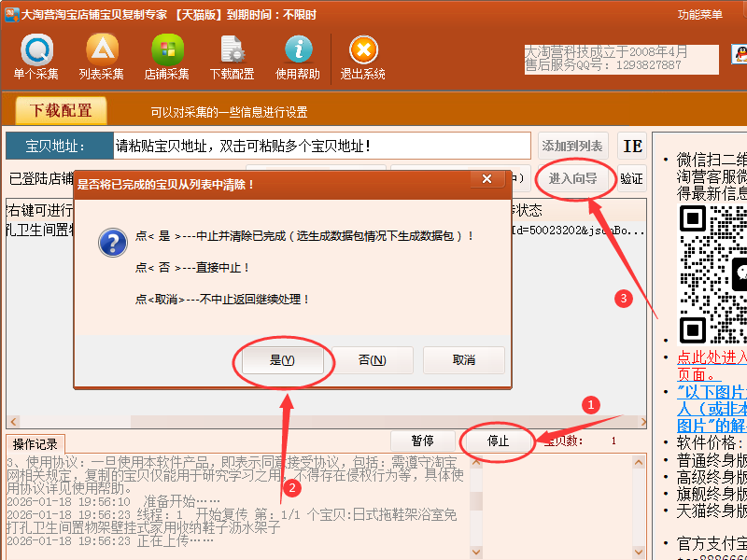Image resolution: width=747 pixels, height=560 pixels.
Task: Open 下载配置 download settings icon
Action: click(232, 56)
